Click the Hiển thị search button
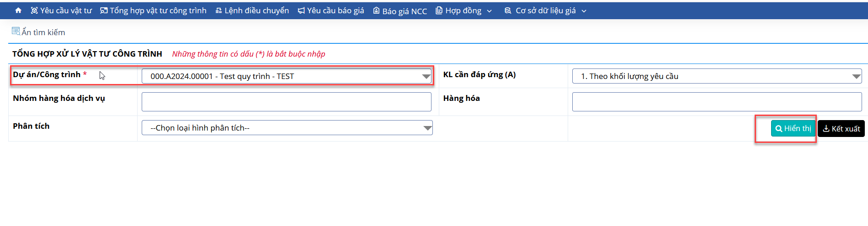 click(x=793, y=129)
